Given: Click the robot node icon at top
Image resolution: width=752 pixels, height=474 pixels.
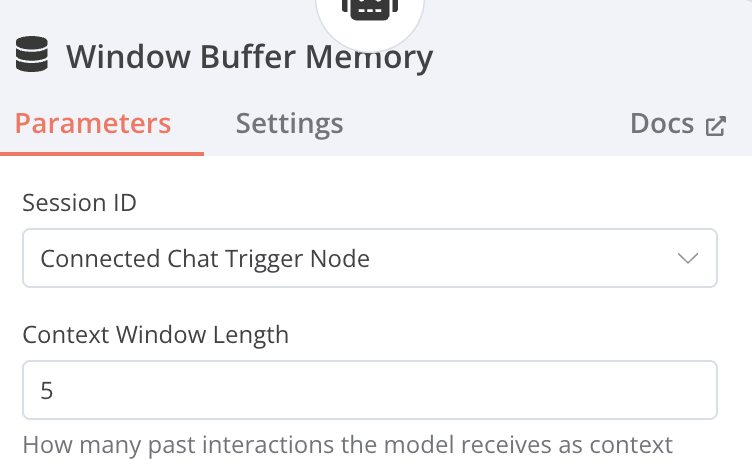Looking at the screenshot, I should 370,7.
